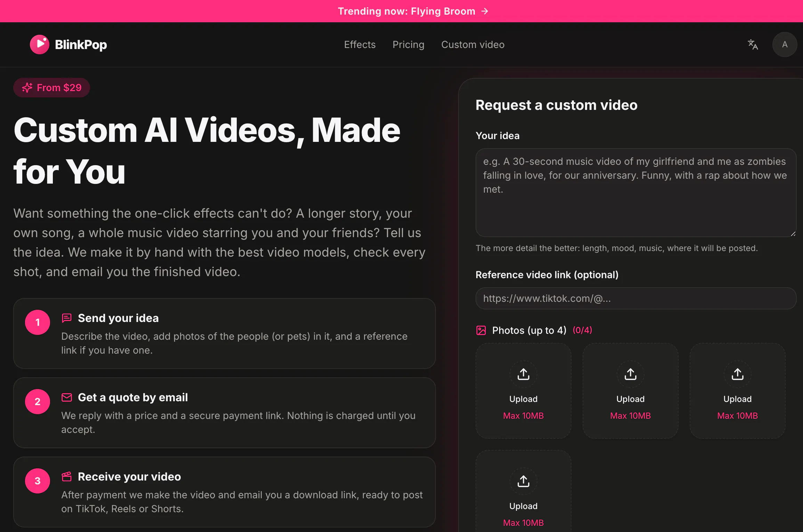Click the "Upload" label in second slot
The image size is (803, 532).
coord(631,399)
